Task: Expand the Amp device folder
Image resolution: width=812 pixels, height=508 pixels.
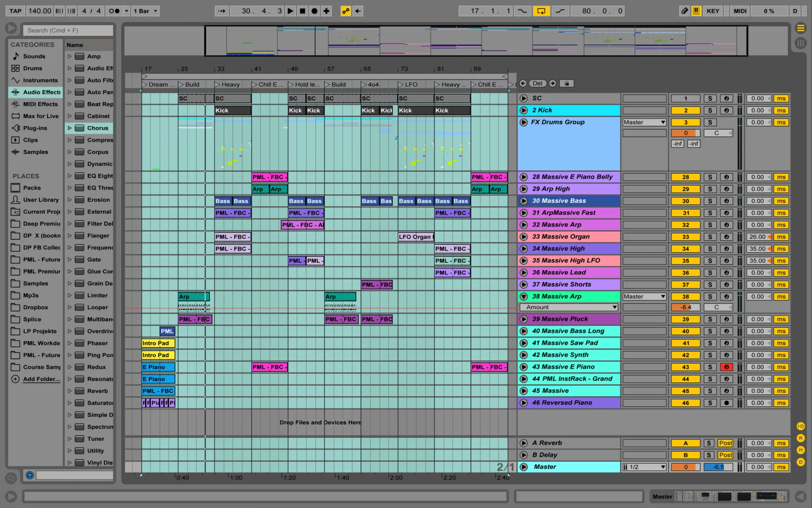Action: click(69, 56)
